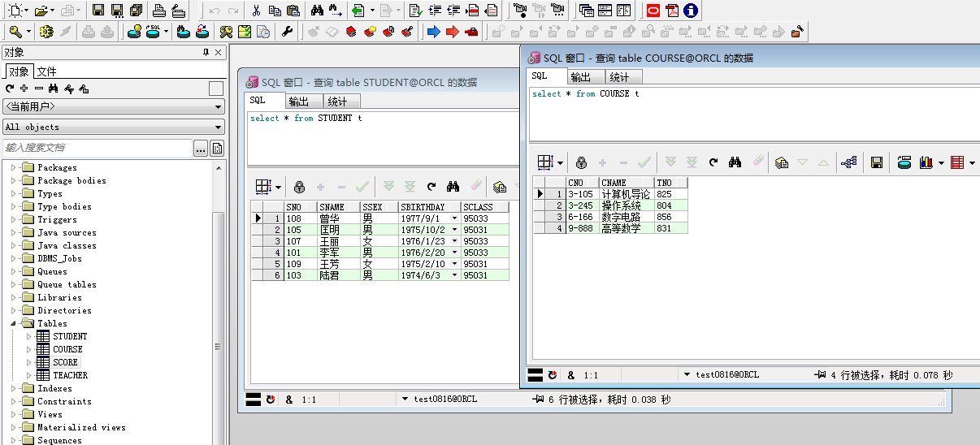Select the TEACHER table in tree

click(x=70, y=375)
